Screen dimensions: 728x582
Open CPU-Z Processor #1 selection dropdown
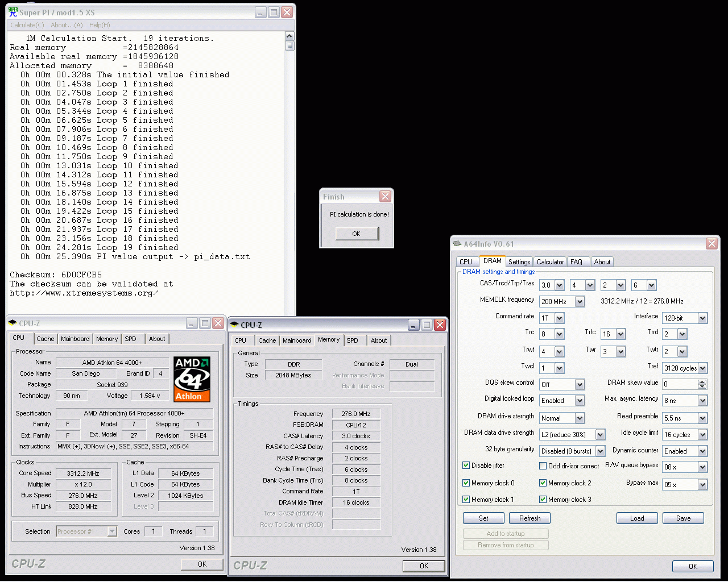112,531
